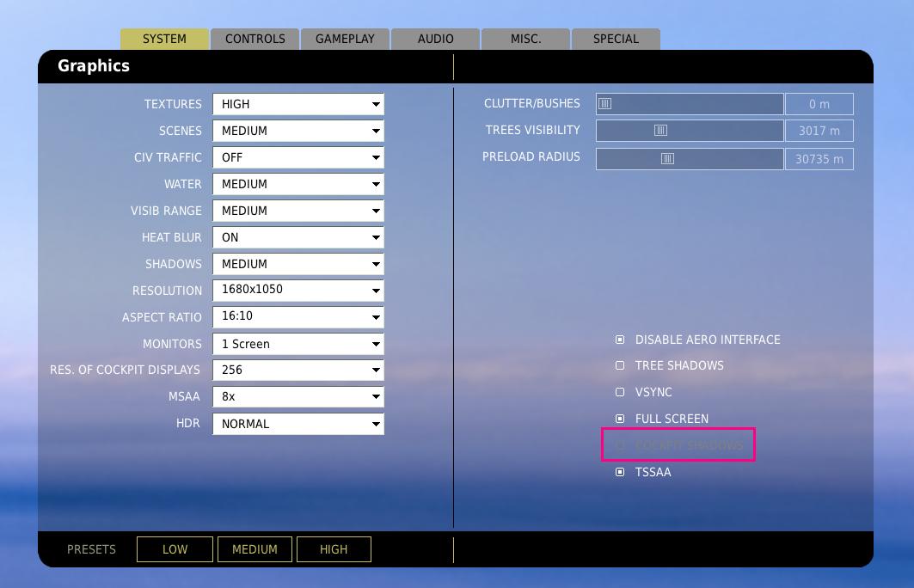This screenshot has width=914, height=588.
Task: Expand the MSAA dropdown set to 8x
Action: click(x=298, y=397)
